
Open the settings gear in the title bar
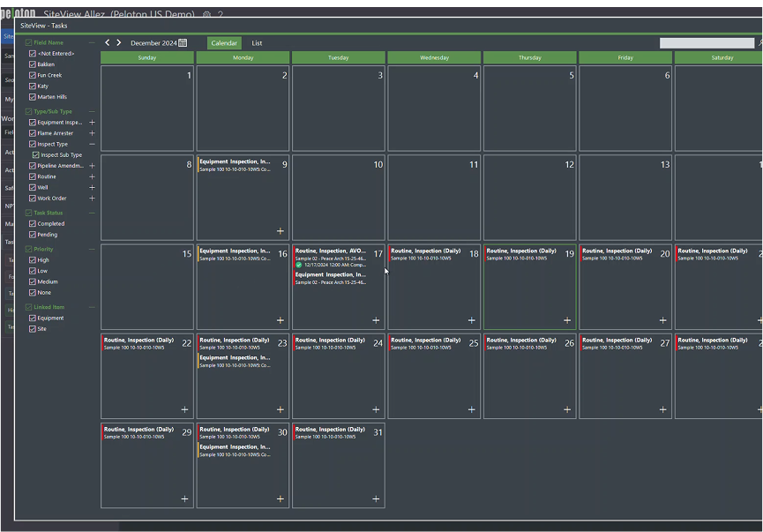[x=206, y=15]
